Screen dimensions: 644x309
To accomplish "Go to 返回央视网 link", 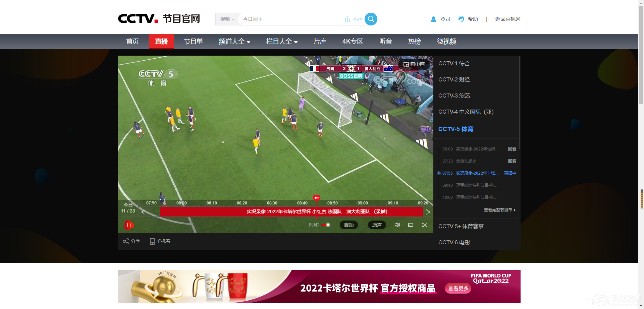I will click(x=508, y=19).
